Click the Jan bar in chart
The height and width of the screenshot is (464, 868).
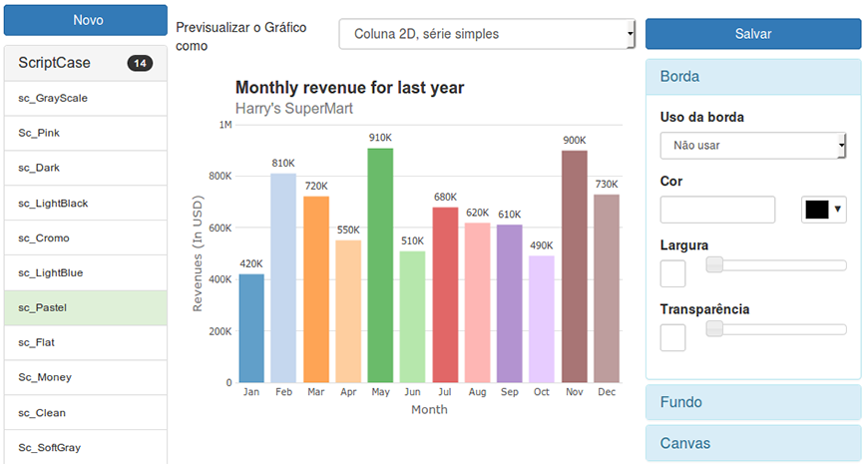(x=251, y=328)
